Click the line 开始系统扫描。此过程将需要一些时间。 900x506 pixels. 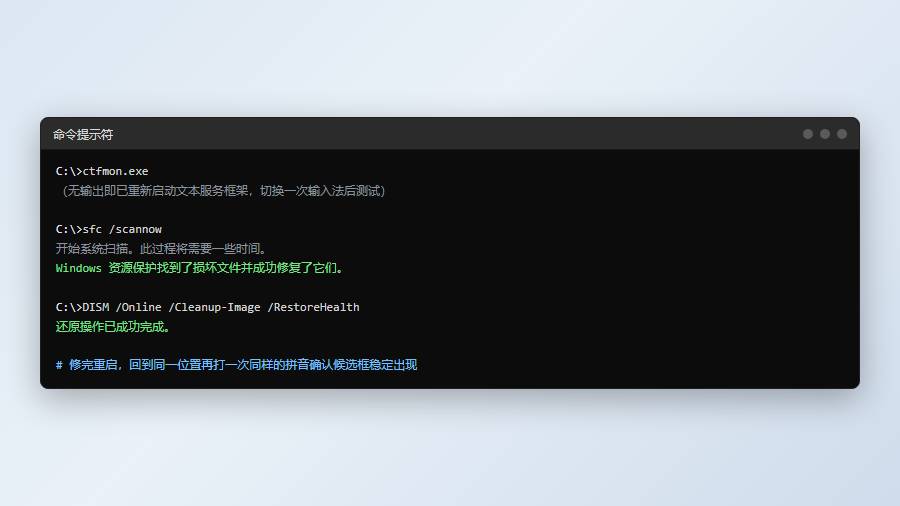click(161, 248)
